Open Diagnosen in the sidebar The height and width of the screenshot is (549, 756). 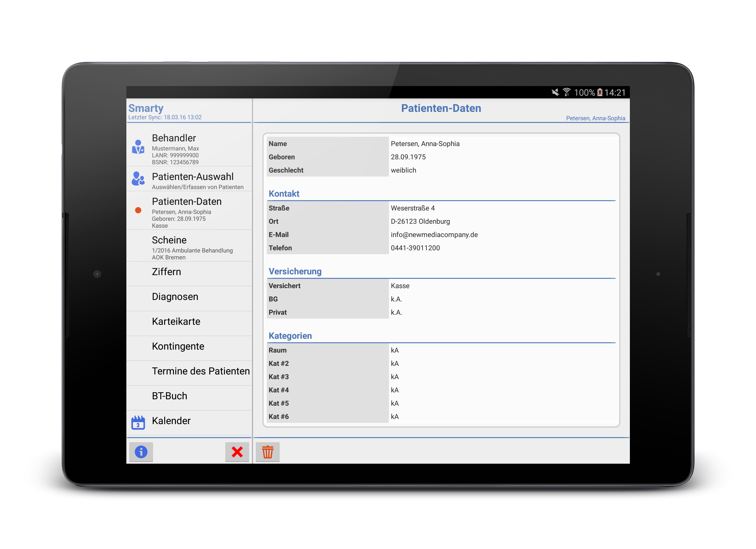pyautogui.click(x=189, y=299)
